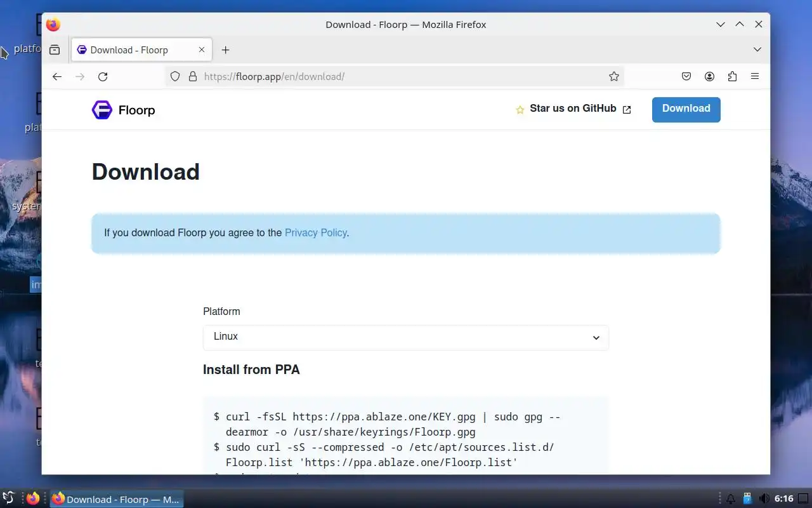Viewport: 812px width, 508px height.
Task: Click the show desktop tray button
Action: [802, 499]
